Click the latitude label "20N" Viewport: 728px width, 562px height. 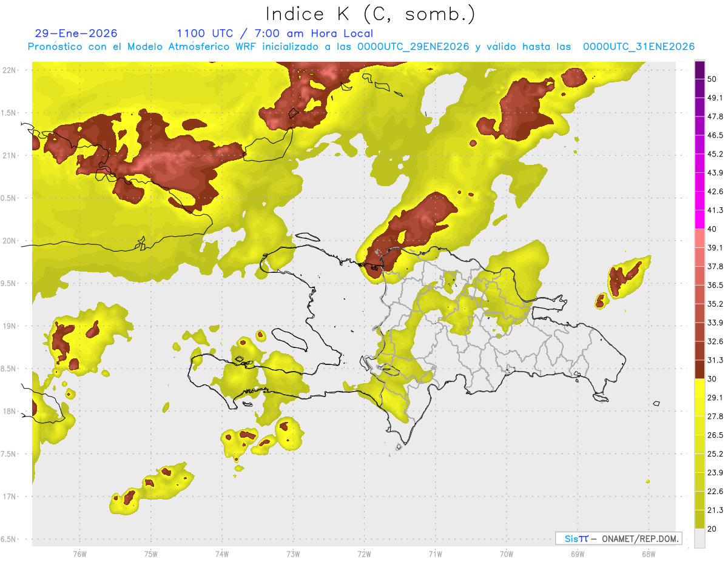coord(10,241)
